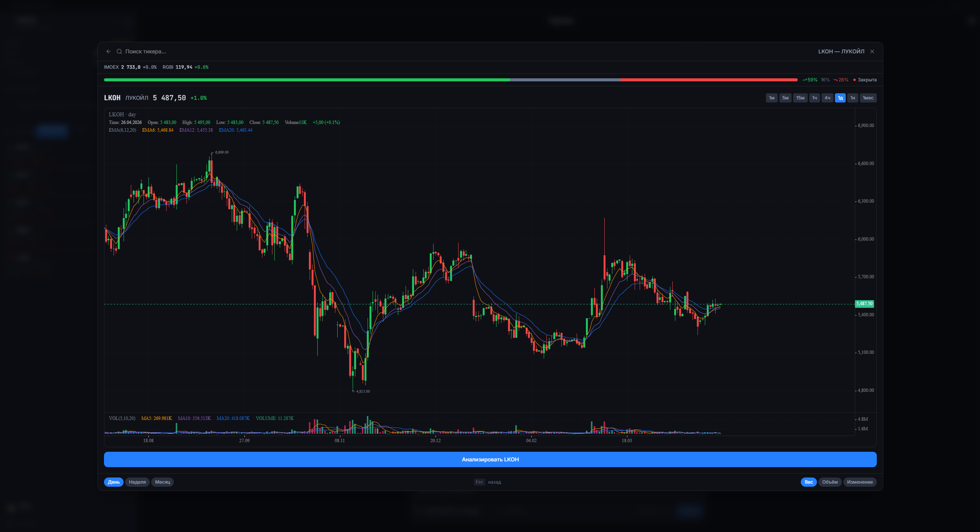The image size is (980, 532).
Task: Click the EMA12: 5,455.38 legend entry
Action: pyautogui.click(x=196, y=130)
